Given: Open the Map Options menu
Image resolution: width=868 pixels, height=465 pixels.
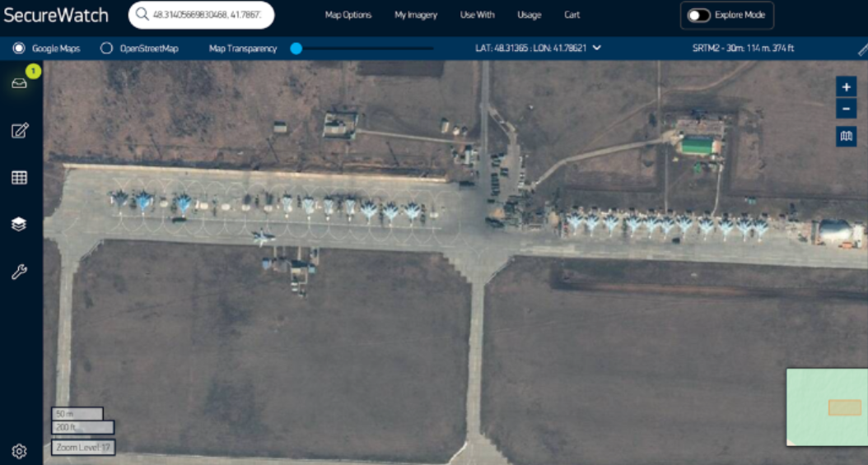Looking at the screenshot, I should (348, 15).
